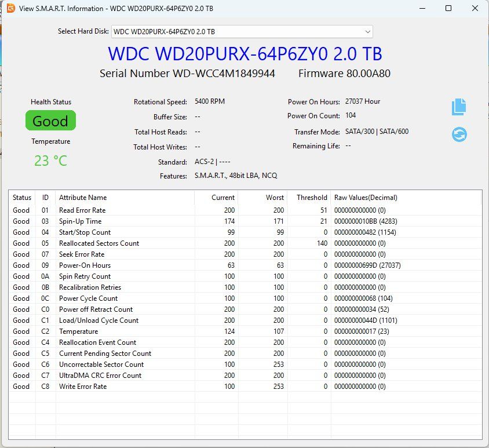The height and width of the screenshot is (448, 489).
Task: Click the 23 °C temperature reading
Action: coord(50,161)
